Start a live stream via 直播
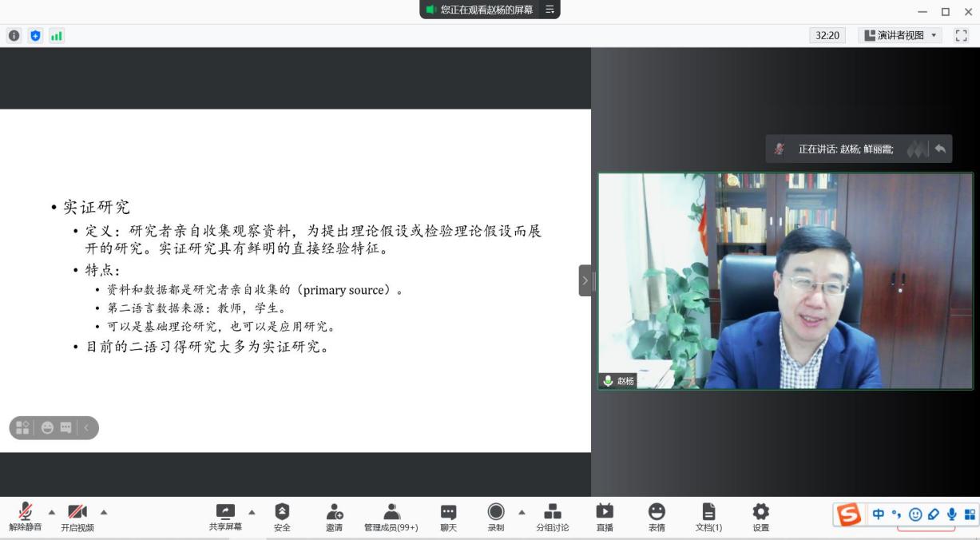The height and width of the screenshot is (540, 980). 603,517
